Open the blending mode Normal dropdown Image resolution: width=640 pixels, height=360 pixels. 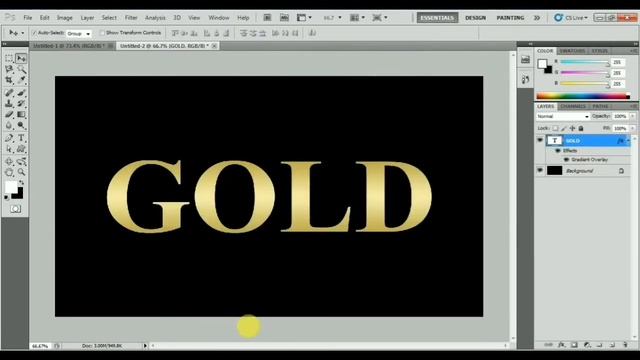click(562, 116)
